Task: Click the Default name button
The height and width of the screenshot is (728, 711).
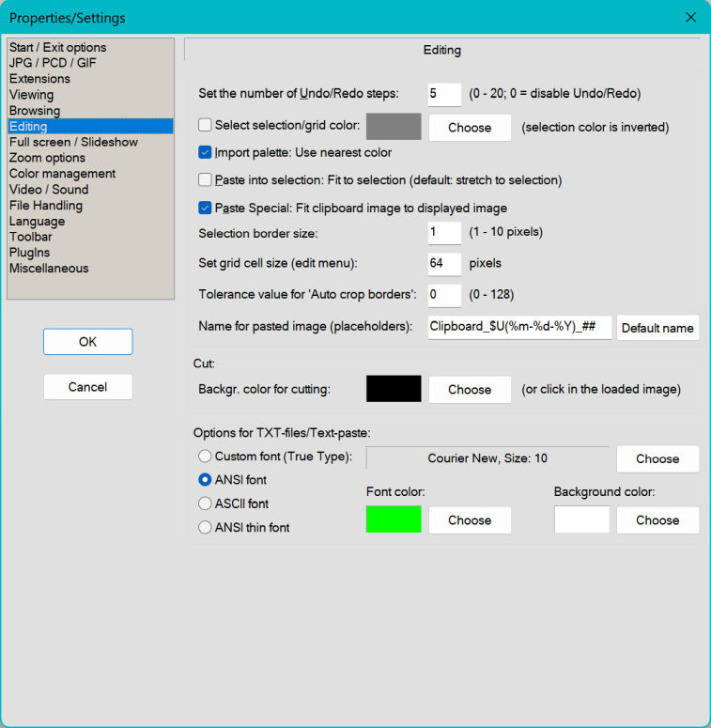Action: point(657,328)
